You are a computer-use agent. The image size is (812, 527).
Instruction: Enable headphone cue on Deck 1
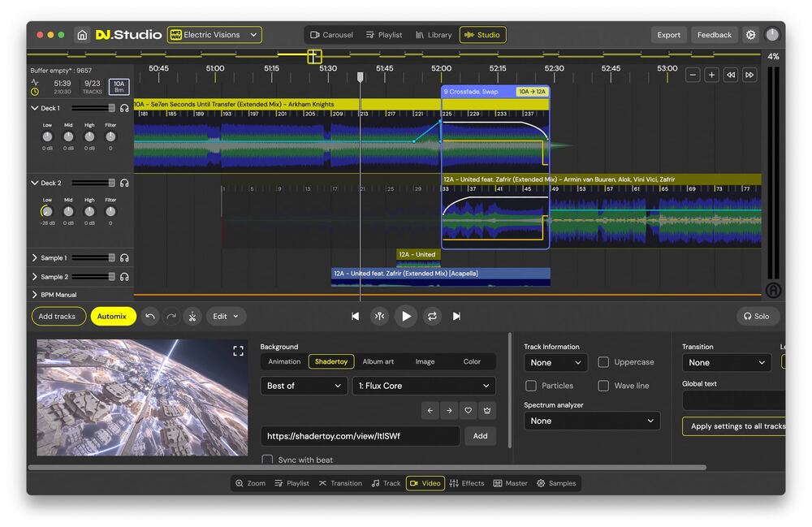click(124, 108)
